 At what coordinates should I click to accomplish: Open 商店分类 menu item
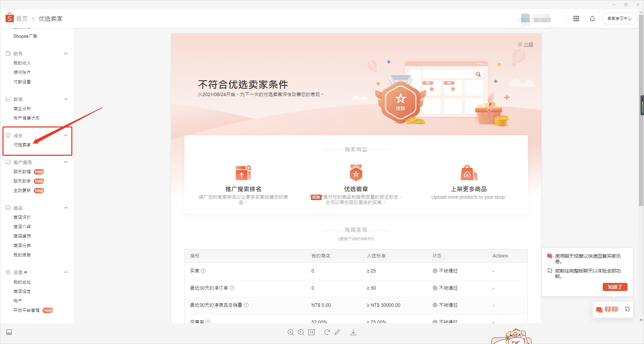22,245
